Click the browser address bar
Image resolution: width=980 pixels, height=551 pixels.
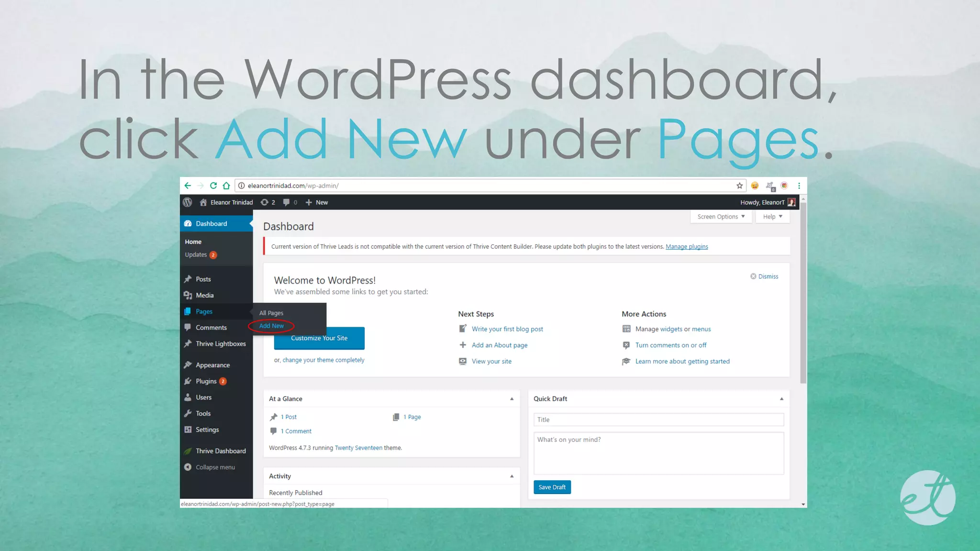pyautogui.click(x=491, y=186)
